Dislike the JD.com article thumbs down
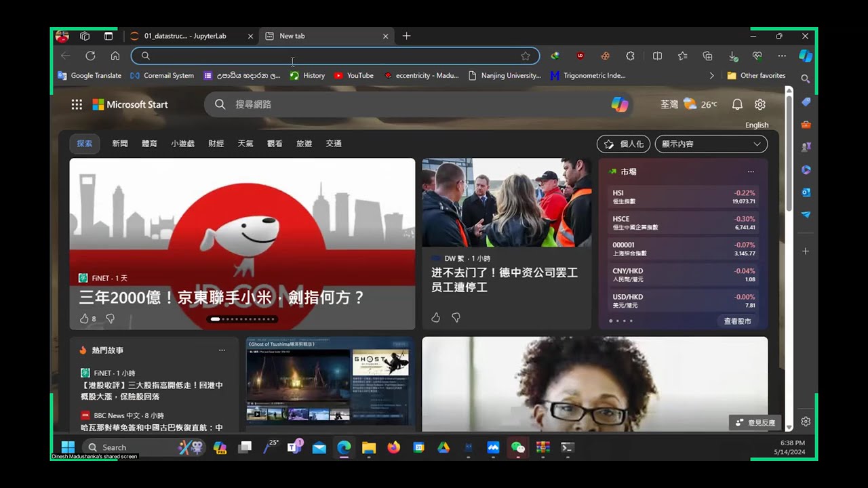 (x=110, y=318)
